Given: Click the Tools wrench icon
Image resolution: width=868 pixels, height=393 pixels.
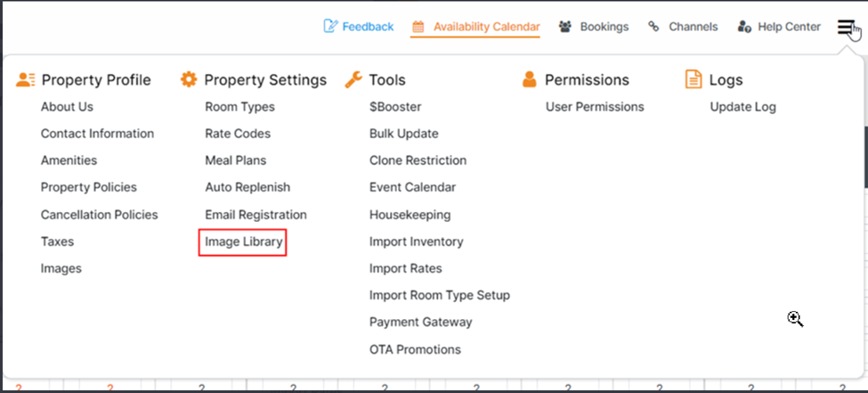Looking at the screenshot, I should pos(353,79).
